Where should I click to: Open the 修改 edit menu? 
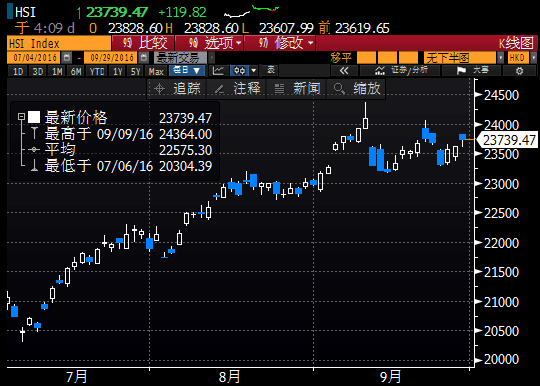(280, 43)
